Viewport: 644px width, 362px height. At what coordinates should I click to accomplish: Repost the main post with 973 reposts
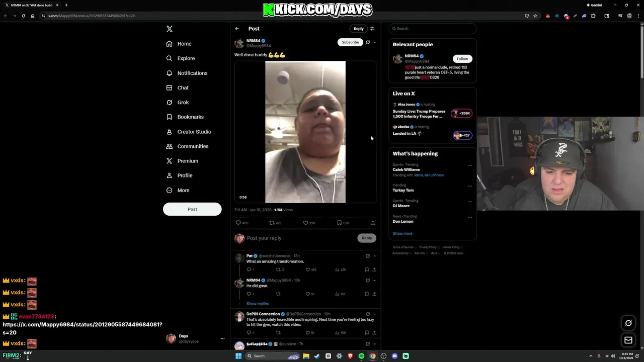[x=272, y=223]
